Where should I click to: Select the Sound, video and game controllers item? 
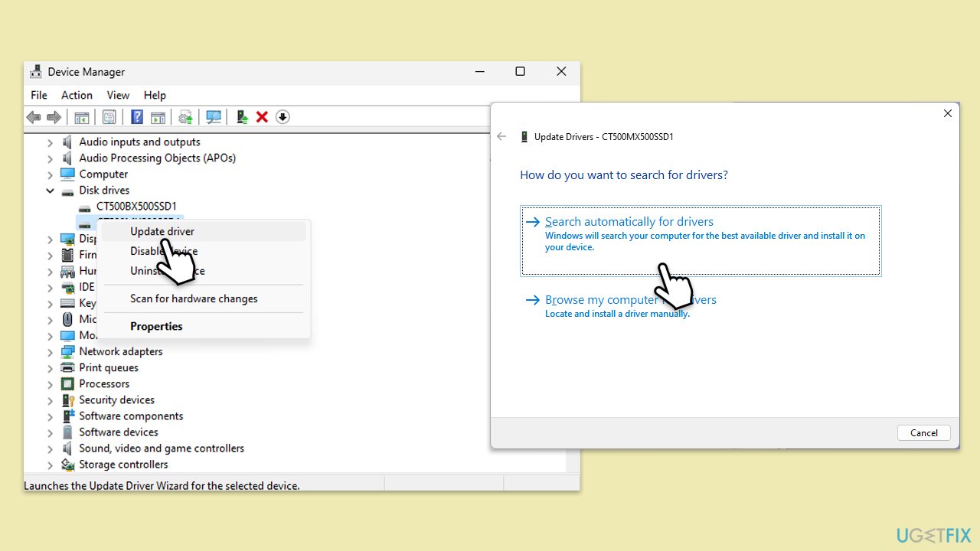click(162, 448)
